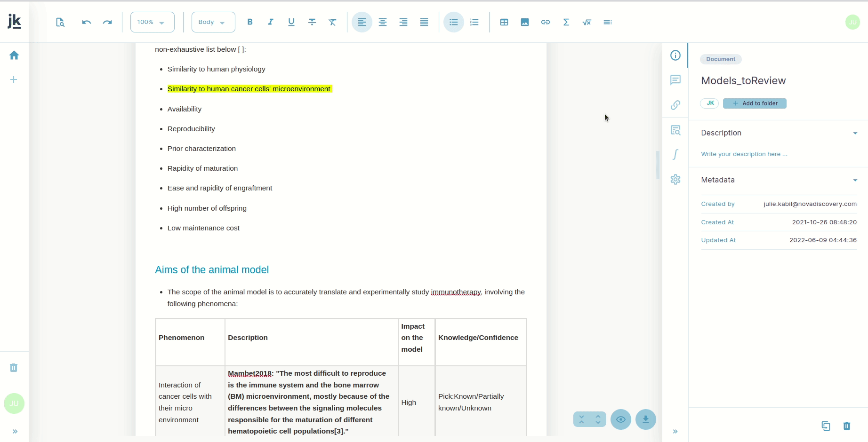Collapse the Metadata section
868x442 pixels.
[855, 180]
